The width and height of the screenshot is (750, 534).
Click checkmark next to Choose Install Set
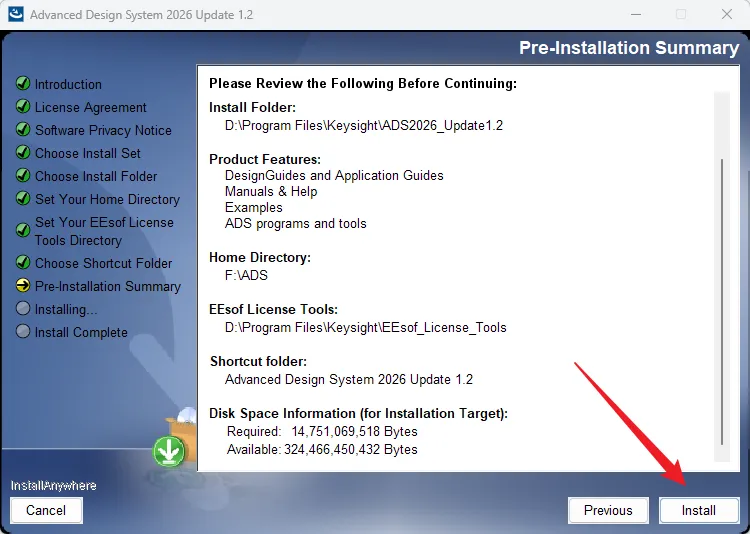point(23,152)
